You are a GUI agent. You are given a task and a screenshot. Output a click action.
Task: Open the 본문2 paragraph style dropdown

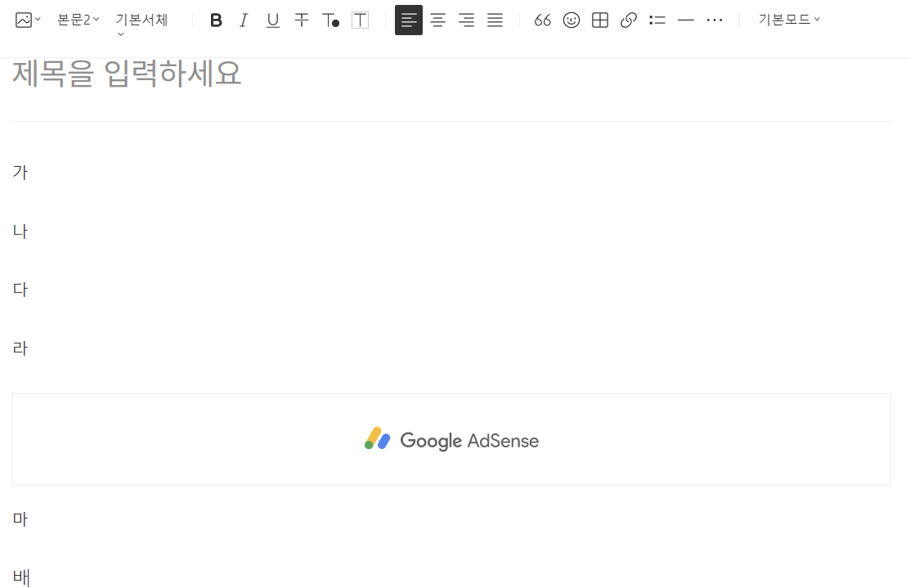[x=78, y=20]
